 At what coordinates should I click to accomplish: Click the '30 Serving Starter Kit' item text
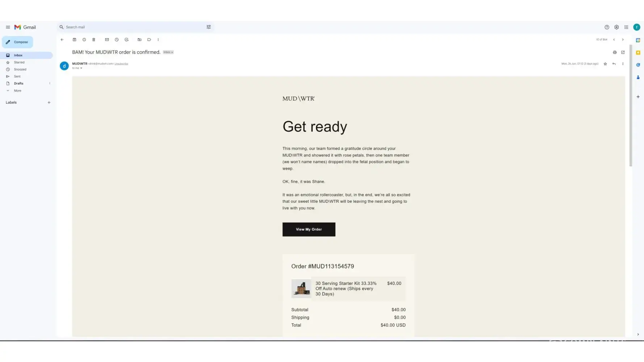pyautogui.click(x=346, y=289)
